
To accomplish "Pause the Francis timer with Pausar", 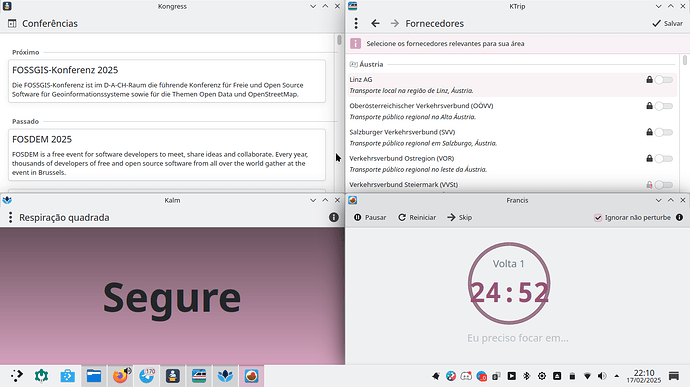I will pyautogui.click(x=370, y=217).
